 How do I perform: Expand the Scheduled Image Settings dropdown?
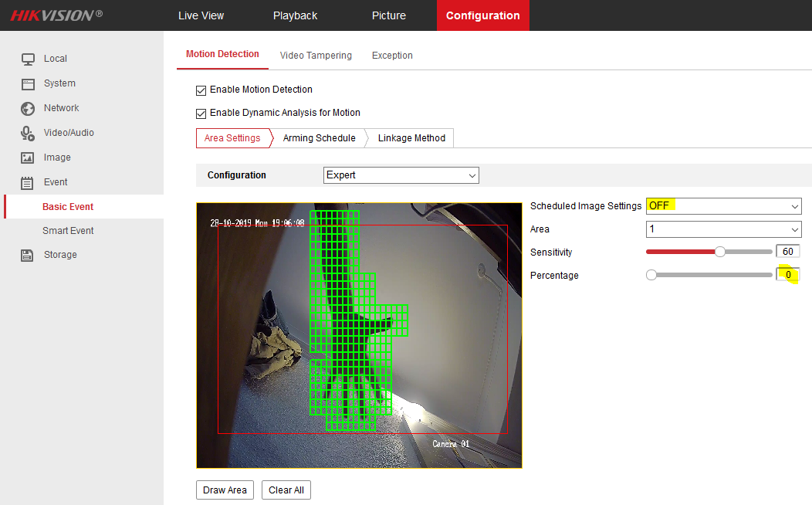coord(723,206)
